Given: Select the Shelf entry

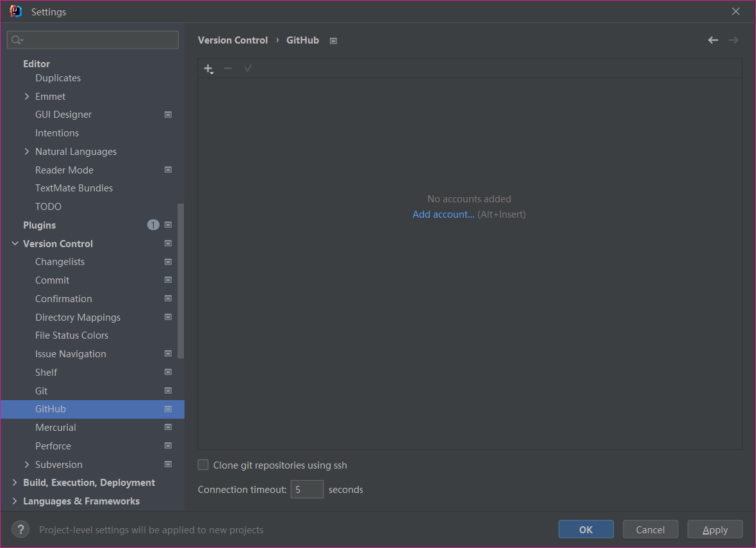Looking at the screenshot, I should click(x=46, y=372).
